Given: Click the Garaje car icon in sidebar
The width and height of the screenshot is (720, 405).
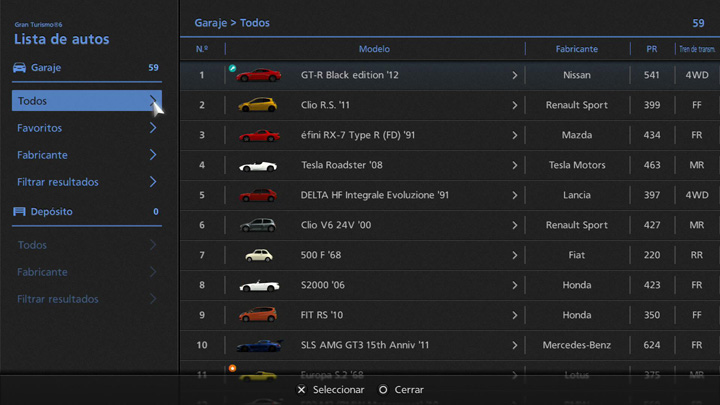Looking at the screenshot, I should 20,68.
